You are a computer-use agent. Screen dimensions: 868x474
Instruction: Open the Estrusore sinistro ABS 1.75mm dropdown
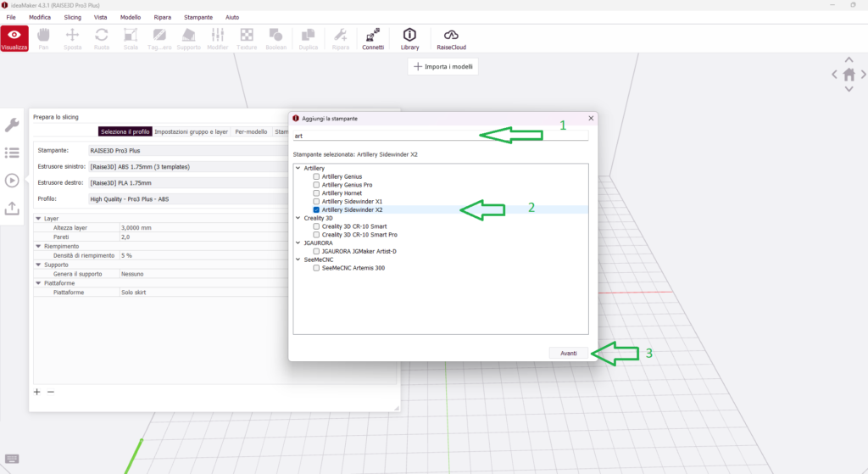point(188,167)
